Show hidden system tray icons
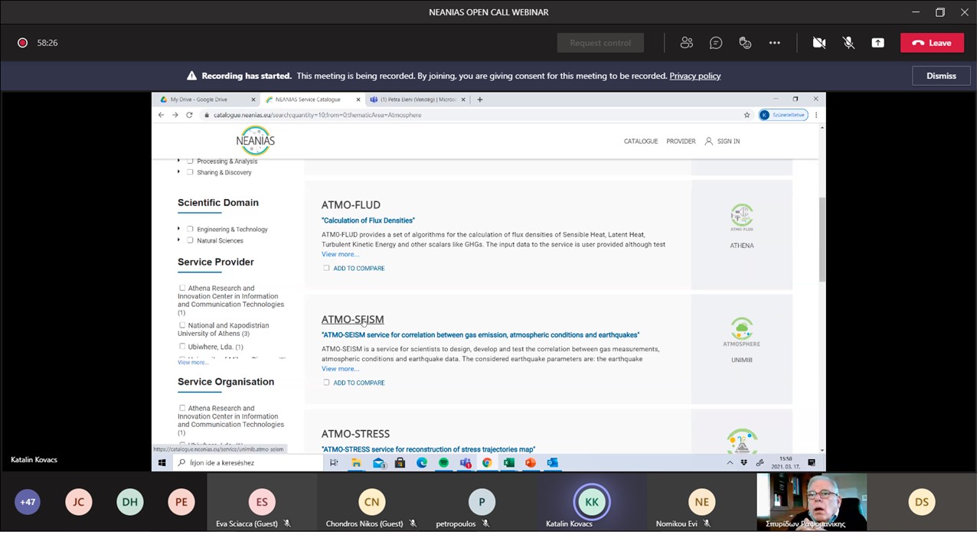The width and height of the screenshot is (980, 551). coord(730,463)
